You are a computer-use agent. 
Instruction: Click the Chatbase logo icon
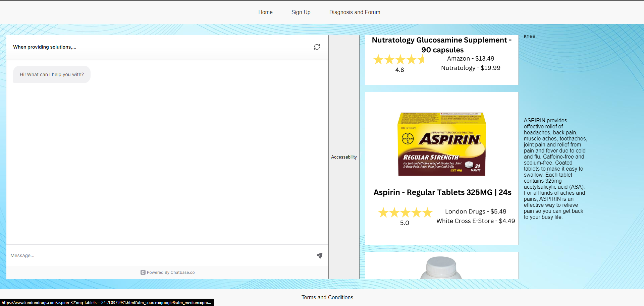143,272
